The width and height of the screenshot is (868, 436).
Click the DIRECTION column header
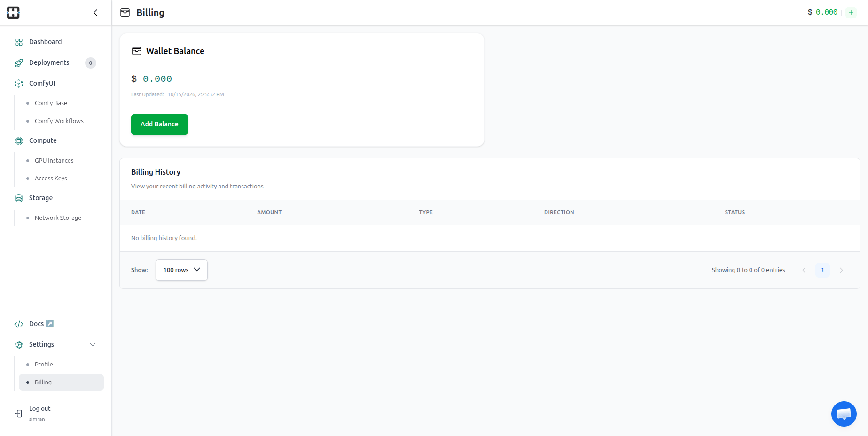pos(559,212)
